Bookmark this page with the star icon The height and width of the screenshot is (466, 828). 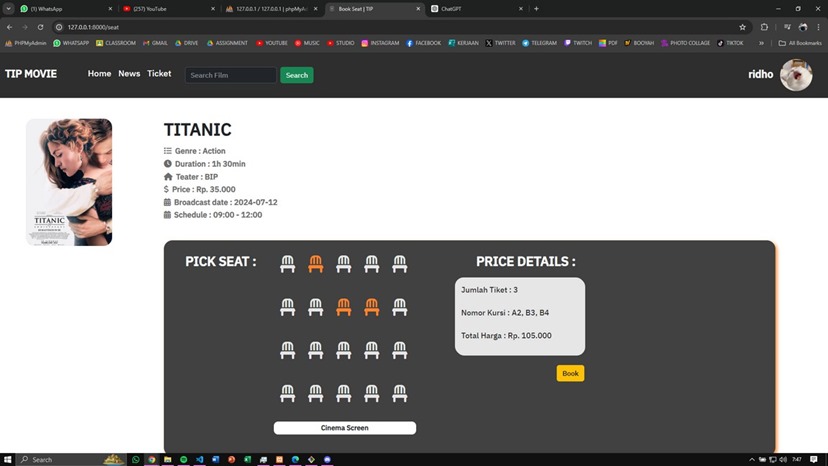point(742,27)
